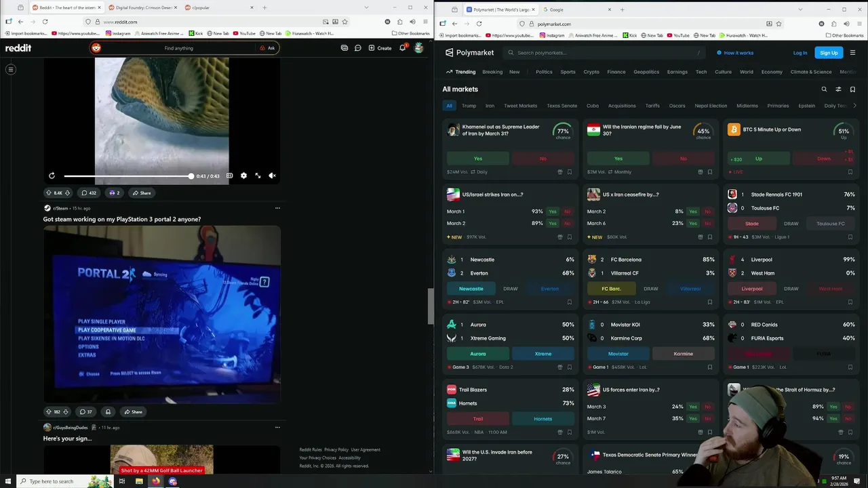
Task: Downvote the r/Steam post with 182 score
Action: point(66,412)
